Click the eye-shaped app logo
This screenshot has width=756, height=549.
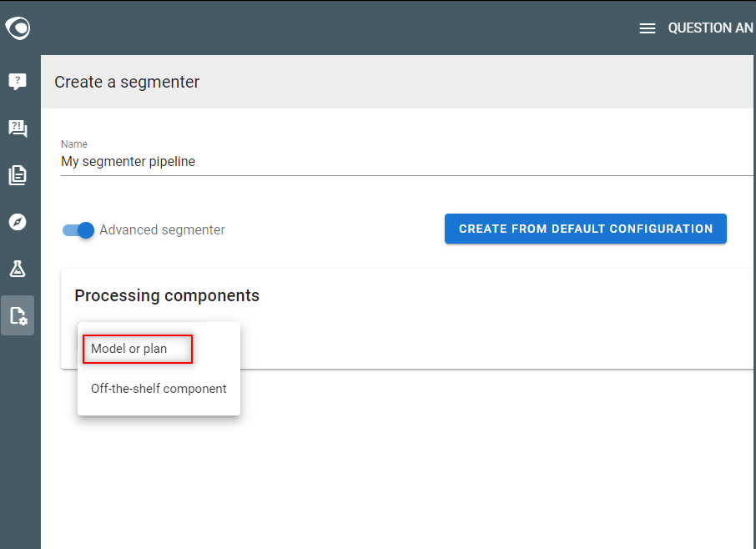click(18, 28)
